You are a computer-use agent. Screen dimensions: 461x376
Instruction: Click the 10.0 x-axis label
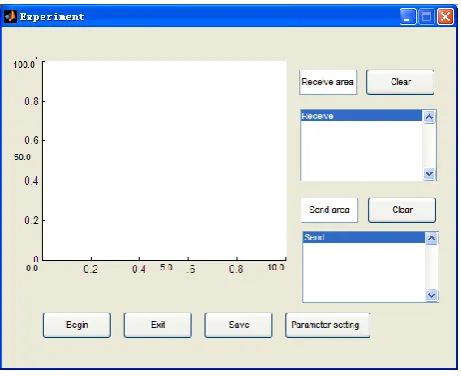[276, 267]
